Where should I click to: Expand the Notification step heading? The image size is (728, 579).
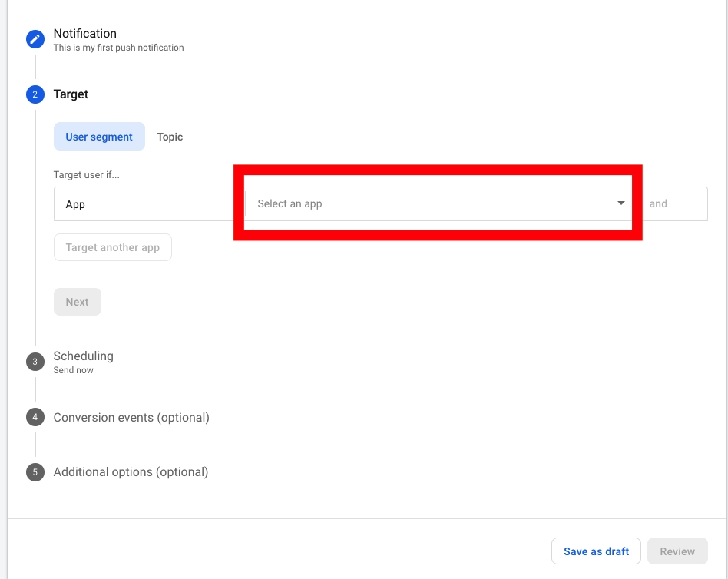point(85,34)
